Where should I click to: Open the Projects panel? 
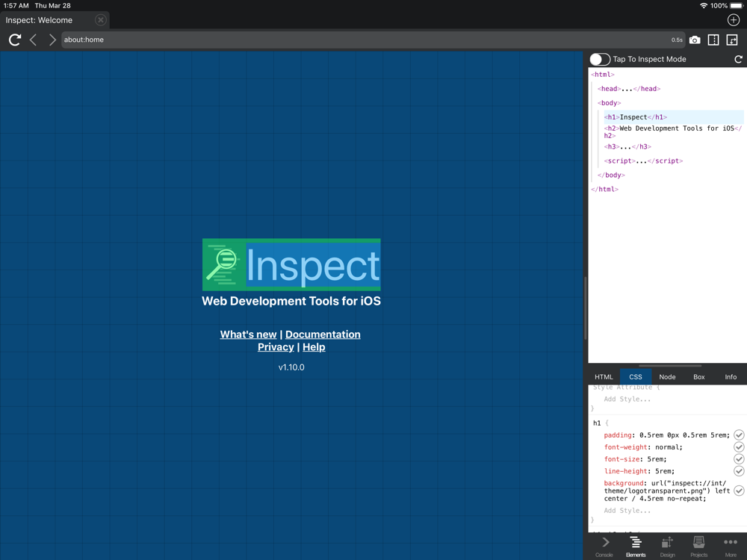pyautogui.click(x=699, y=547)
